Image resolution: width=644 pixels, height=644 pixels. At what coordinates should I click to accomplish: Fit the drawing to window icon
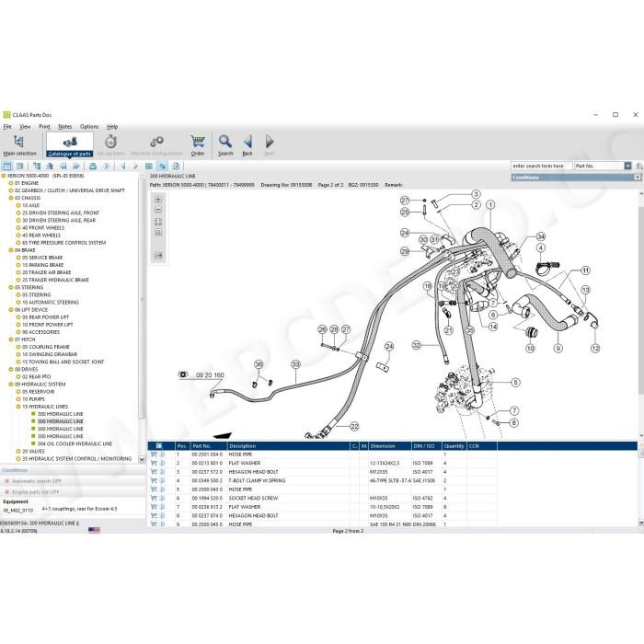pos(158,222)
